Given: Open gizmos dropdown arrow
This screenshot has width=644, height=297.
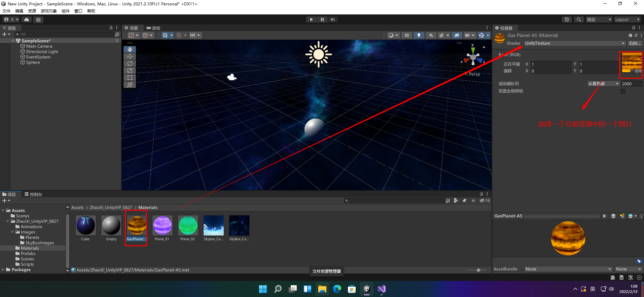Looking at the screenshot, I should pyautogui.click(x=488, y=35).
